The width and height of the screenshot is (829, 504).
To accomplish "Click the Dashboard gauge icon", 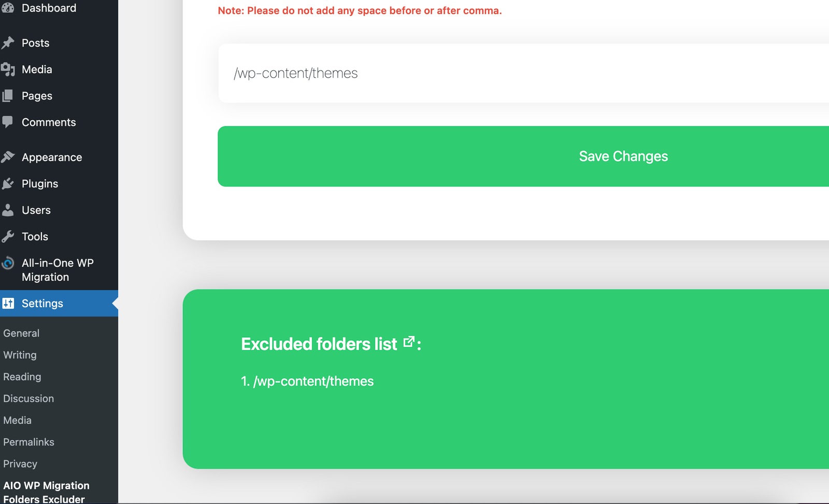I will (8, 8).
